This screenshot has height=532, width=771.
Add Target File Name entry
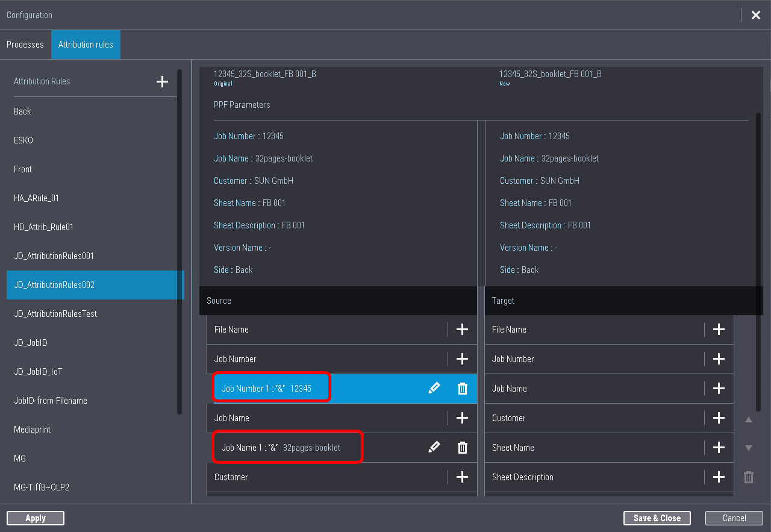pos(719,330)
